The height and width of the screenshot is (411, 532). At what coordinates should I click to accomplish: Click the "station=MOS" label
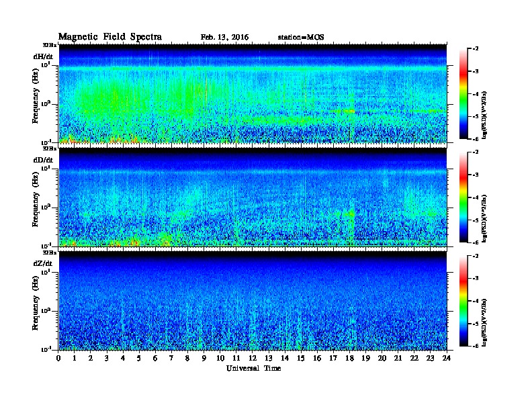click(301, 38)
